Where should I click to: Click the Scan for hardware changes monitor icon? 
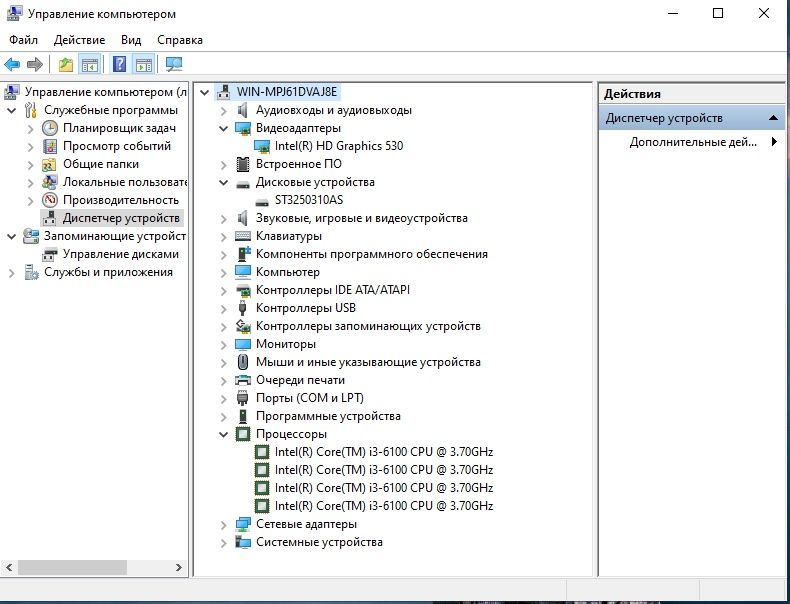174,64
